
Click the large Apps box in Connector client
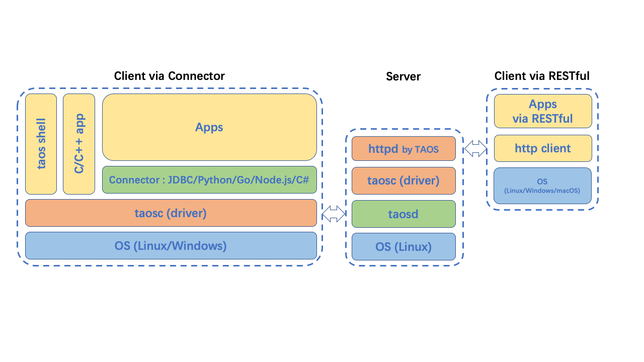[209, 127]
